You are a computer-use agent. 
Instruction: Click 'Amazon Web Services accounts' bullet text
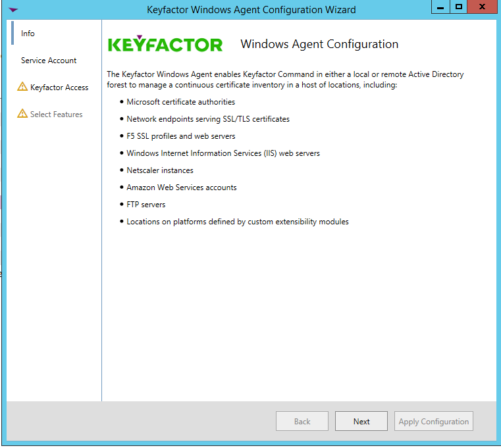coord(182,187)
